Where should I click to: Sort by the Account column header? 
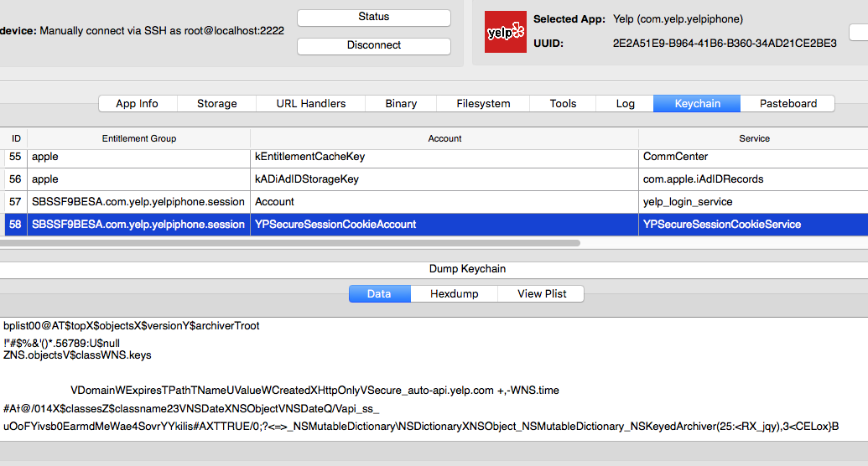(x=444, y=138)
